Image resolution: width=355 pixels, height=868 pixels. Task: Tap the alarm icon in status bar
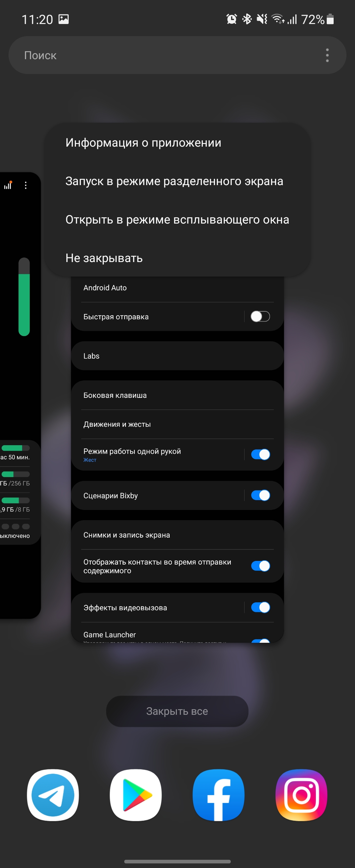[x=231, y=19]
